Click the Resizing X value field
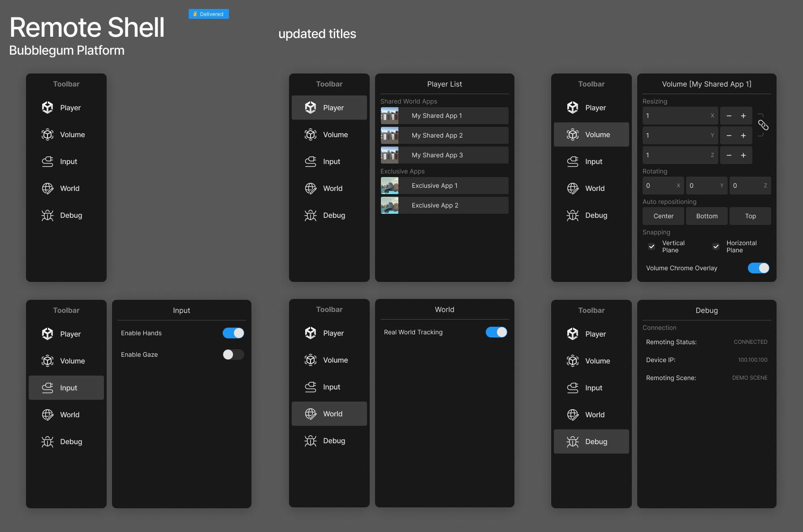The height and width of the screenshot is (532, 803). tap(680, 116)
